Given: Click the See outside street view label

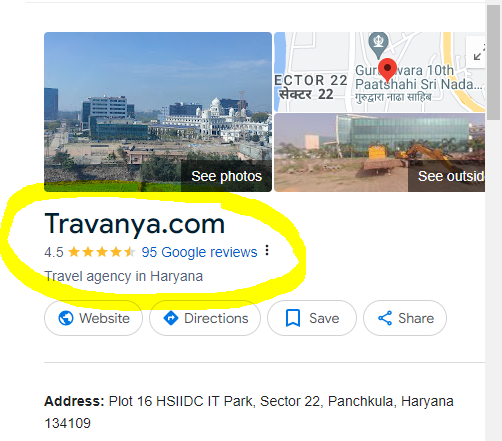Looking at the screenshot, I should point(447,176).
